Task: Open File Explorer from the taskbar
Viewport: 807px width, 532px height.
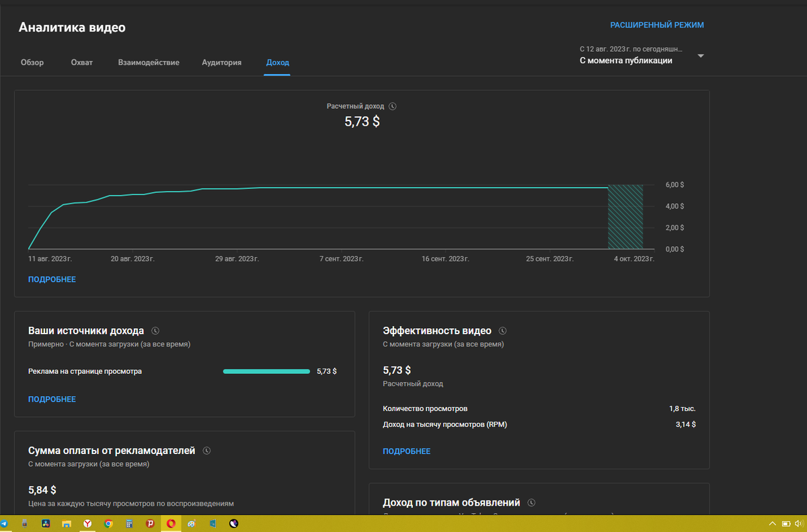Action: (67, 523)
